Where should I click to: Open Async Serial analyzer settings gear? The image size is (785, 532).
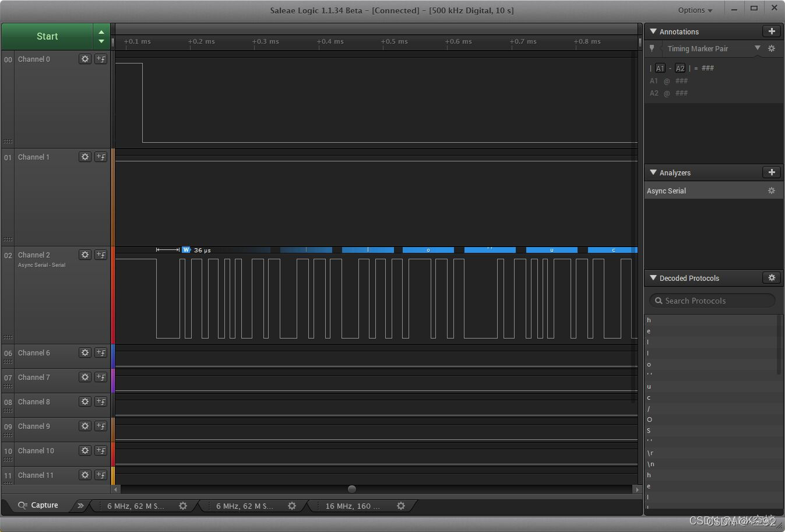(x=772, y=191)
